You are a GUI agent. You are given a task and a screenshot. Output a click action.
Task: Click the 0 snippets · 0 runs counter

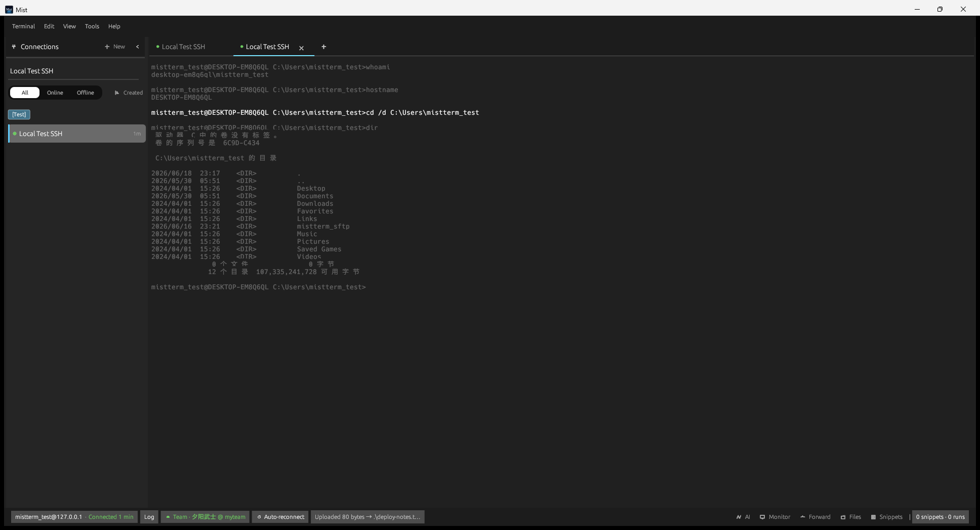point(941,517)
